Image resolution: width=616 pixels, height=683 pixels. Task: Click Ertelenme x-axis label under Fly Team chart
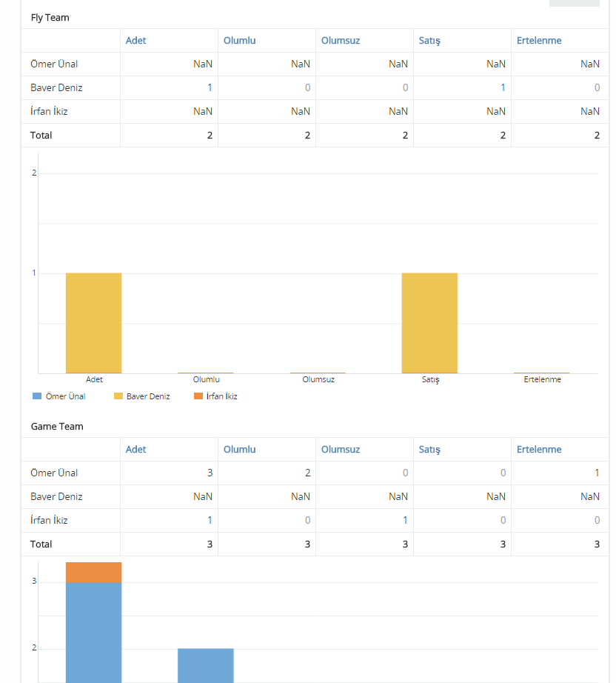pyautogui.click(x=543, y=379)
